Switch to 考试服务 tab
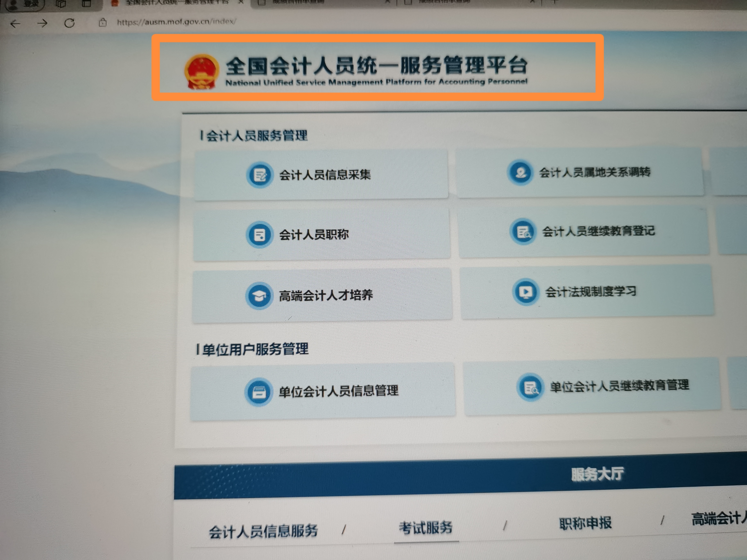 click(x=426, y=528)
